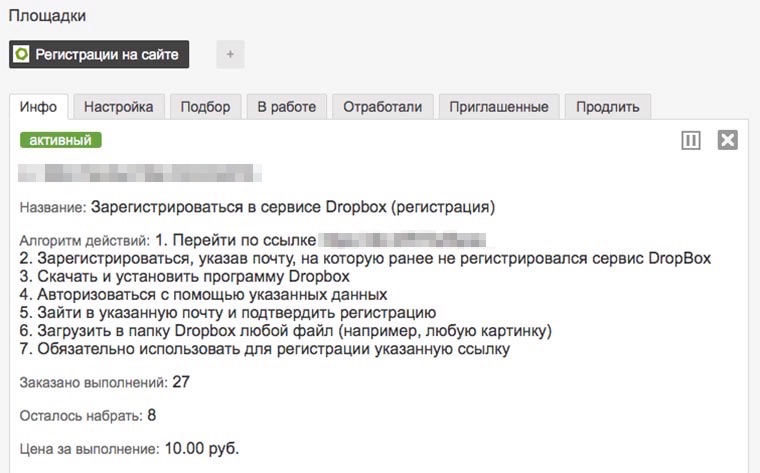This screenshot has width=760, height=473.
Task: Click the plus button to add a platform
Action: 230,54
